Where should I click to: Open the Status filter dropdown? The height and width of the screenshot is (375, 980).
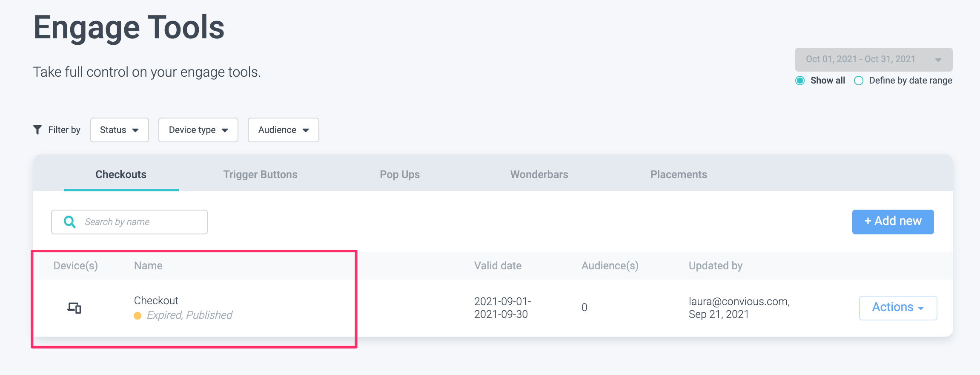pos(119,130)
